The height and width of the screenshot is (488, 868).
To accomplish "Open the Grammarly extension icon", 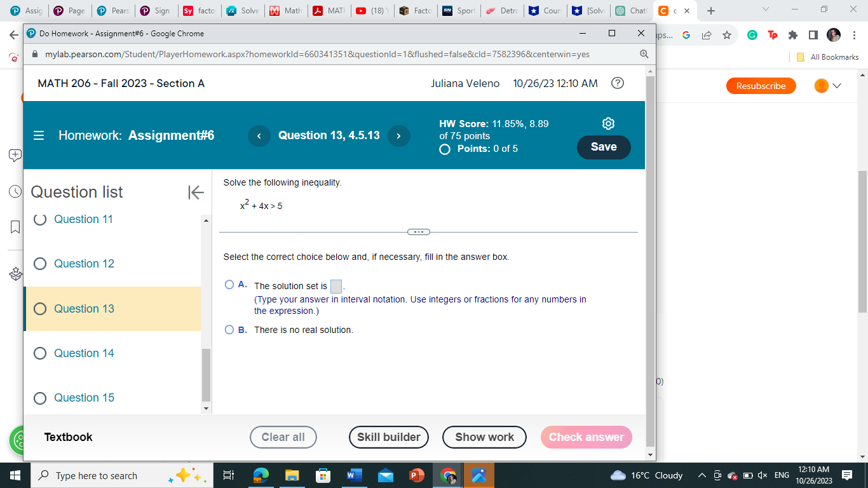I will click(752, 36).
